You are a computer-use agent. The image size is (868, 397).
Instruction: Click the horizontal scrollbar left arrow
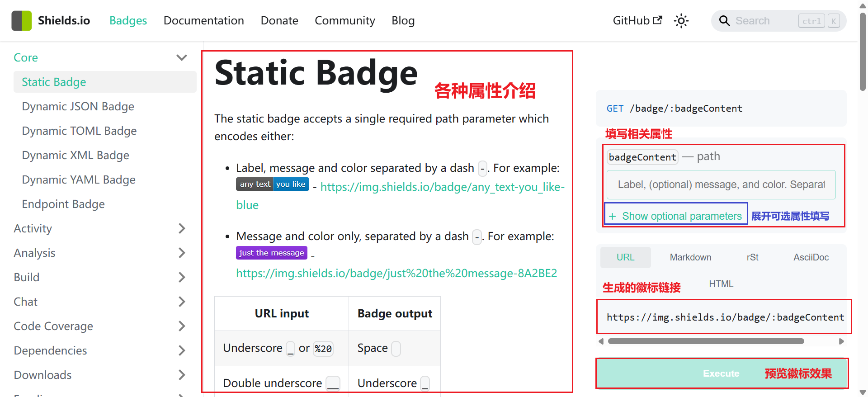coord(601,341)
